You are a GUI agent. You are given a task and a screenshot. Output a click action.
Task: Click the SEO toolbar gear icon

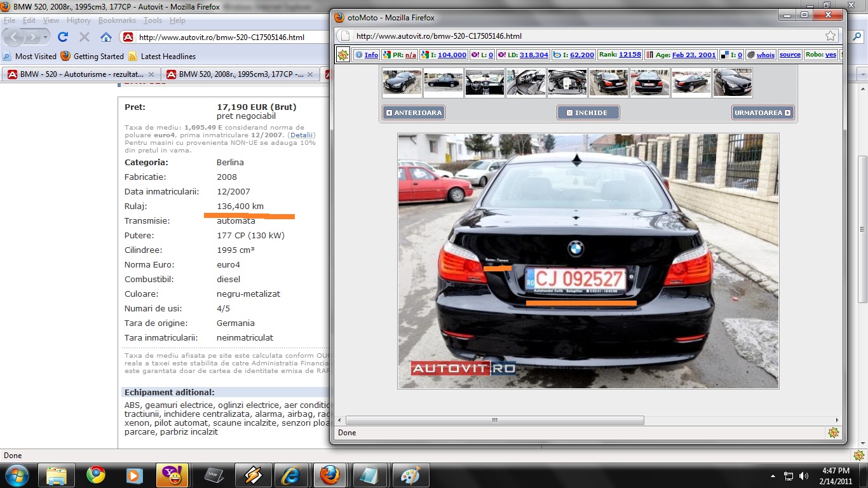[343, 55]
